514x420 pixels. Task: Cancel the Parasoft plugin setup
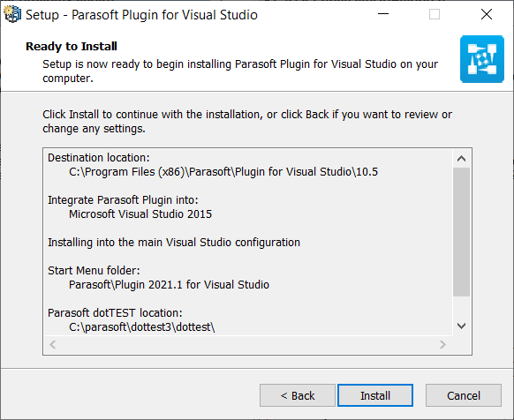coord(464,395)
